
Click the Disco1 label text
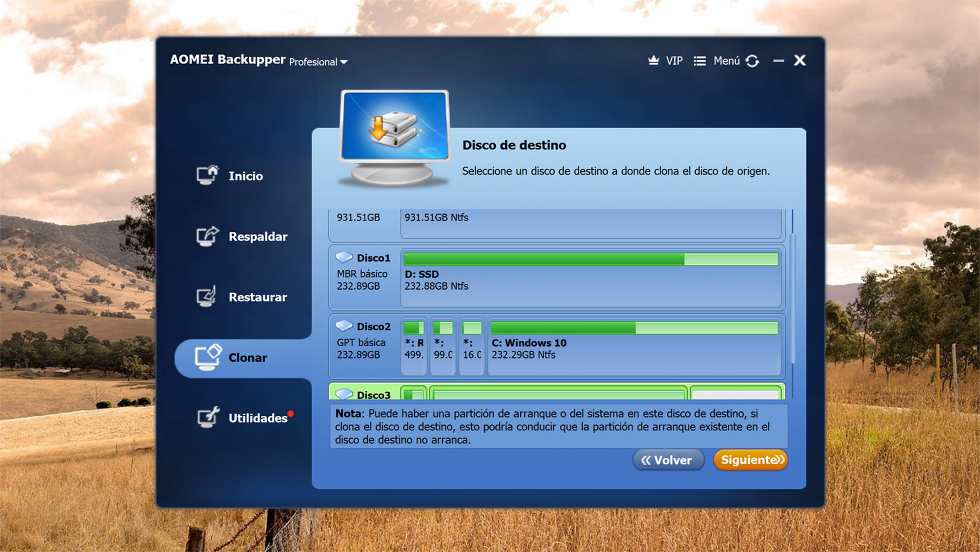(373, 258)
